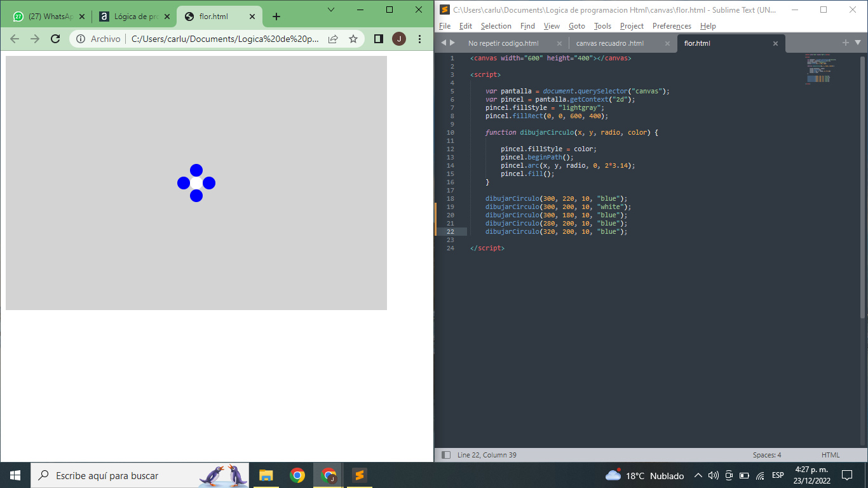The height and width of the screenshot is (488, 868).
Task: Open the Preferences menu in Sublime
Action: tap(672, 26)
